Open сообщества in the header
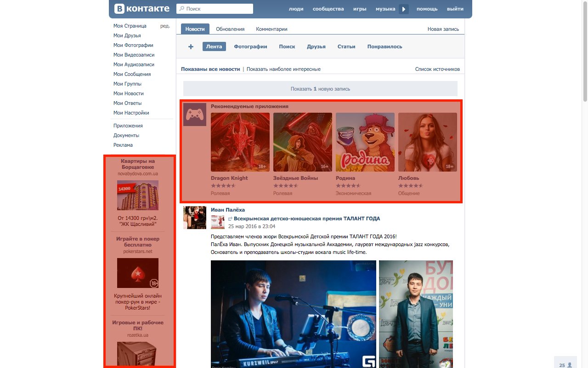The width and height of the screenshot is (588, 368). coord(328,9)
